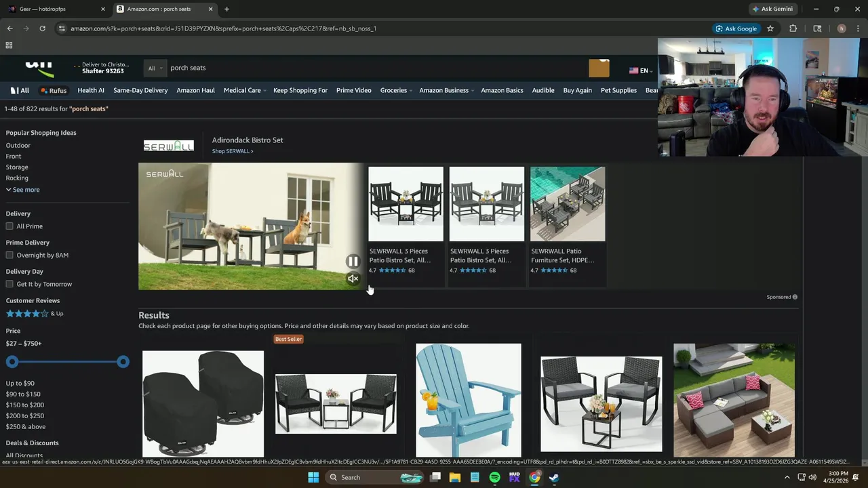Click the Amazon logo

pos(39,68)
